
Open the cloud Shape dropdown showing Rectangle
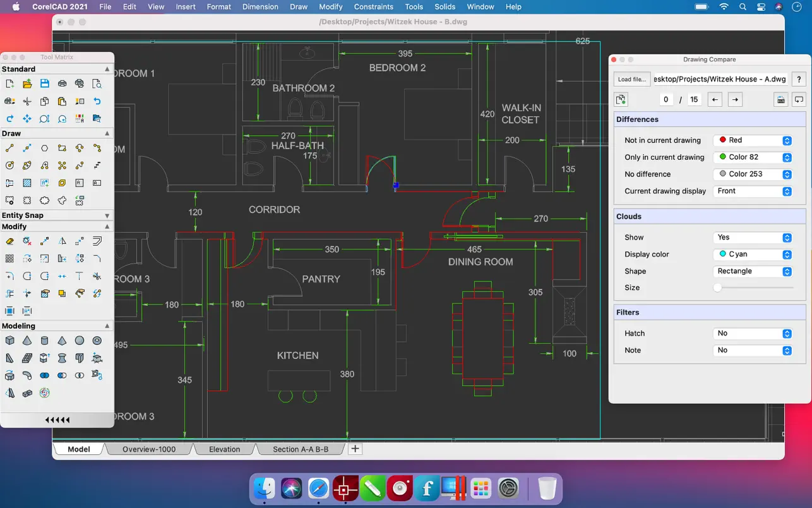[752, 271]
